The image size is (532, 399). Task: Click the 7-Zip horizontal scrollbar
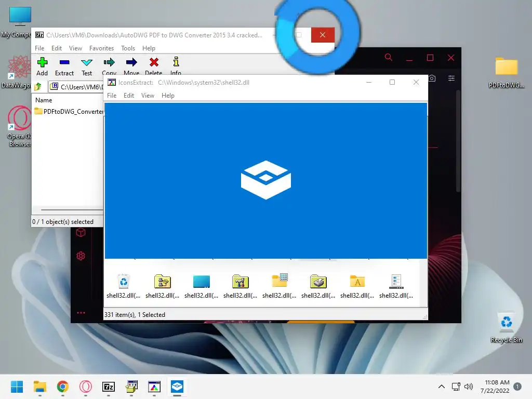pos(72,210)
